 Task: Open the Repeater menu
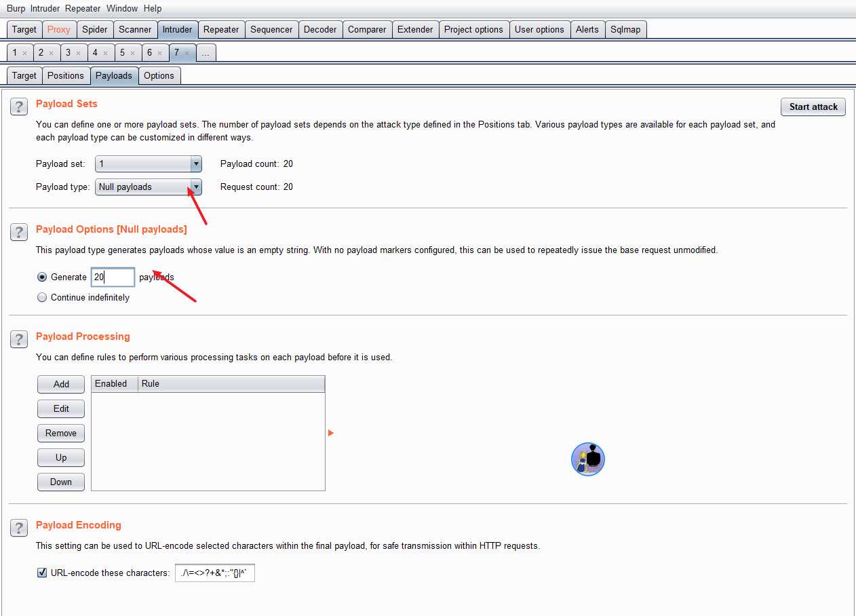83,8
